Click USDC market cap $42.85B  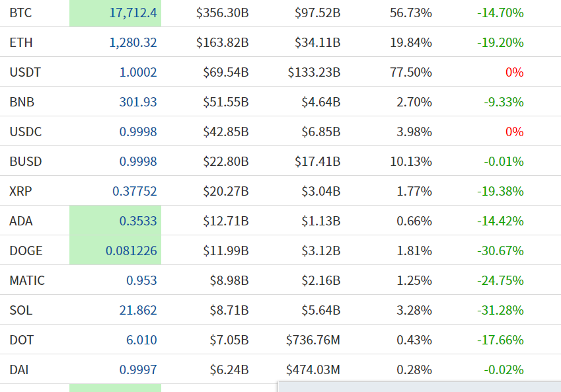click(226, 132)
